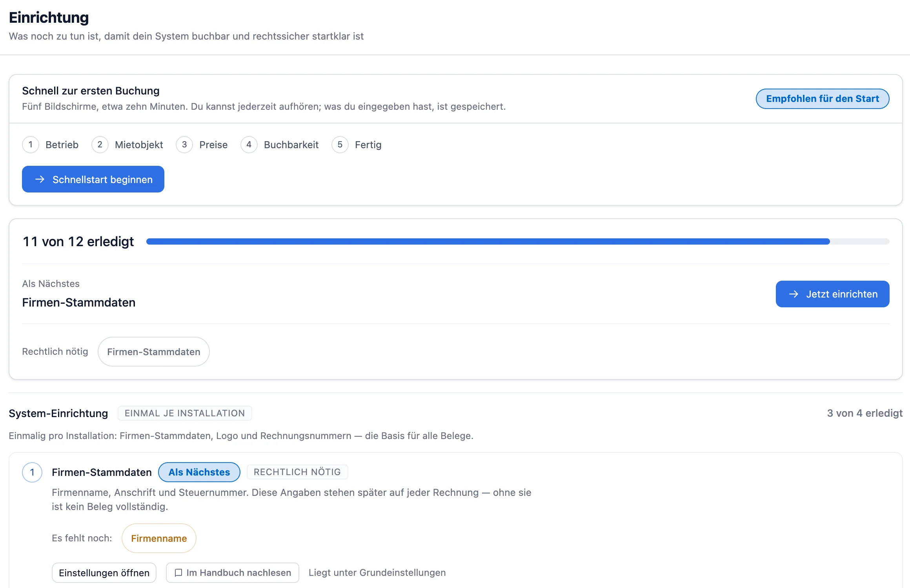910x588 pixels.
Task: Click the Firmen-Stammdaten heading below Als Nächstes
Action: 79,302
